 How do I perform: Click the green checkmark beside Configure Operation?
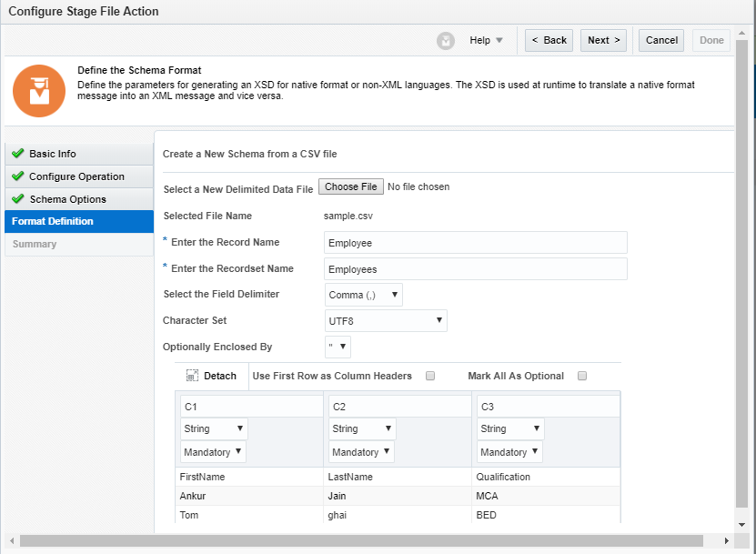click(17, 176)
